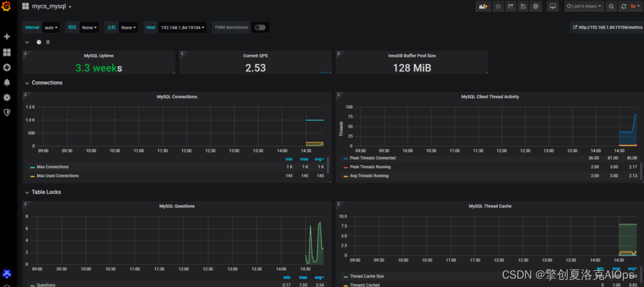Toggle Thread Cache Size series
The width and height of the screenshot is (644, 287).
(x=367, y=276)
